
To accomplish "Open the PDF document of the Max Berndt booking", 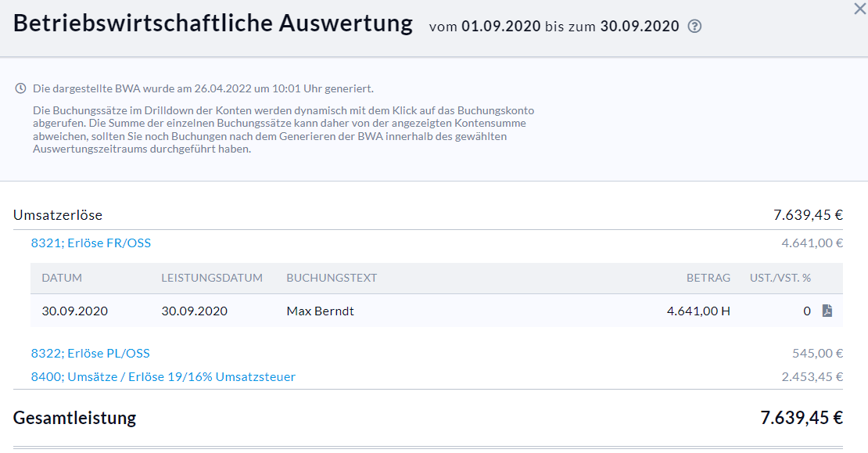I will tap(827, 311).
